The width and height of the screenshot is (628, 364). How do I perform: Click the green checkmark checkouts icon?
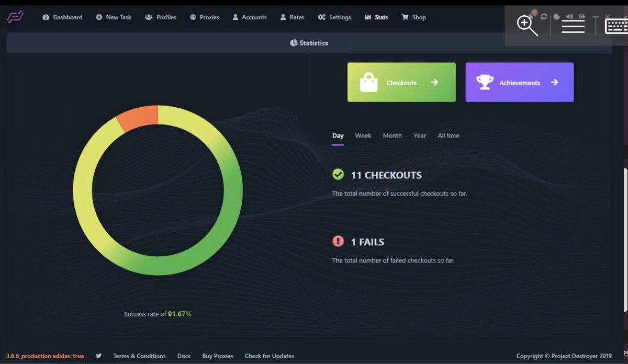tap(338, 174)
